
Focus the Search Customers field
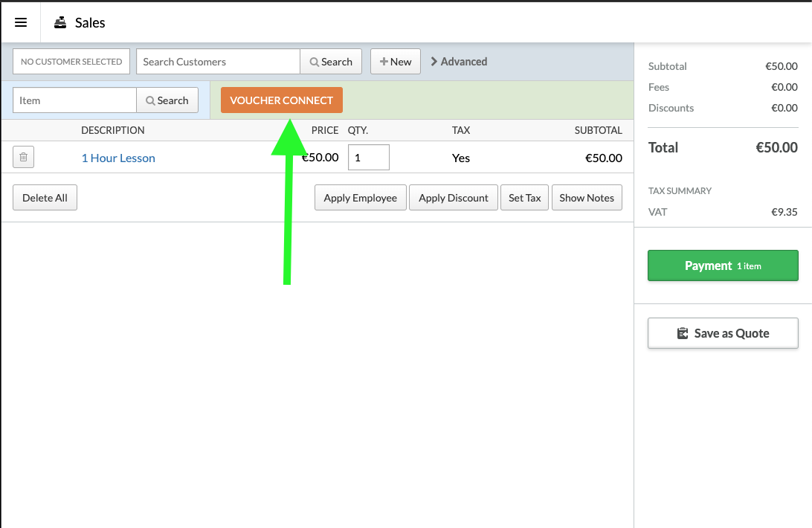[x=218, y=62]
